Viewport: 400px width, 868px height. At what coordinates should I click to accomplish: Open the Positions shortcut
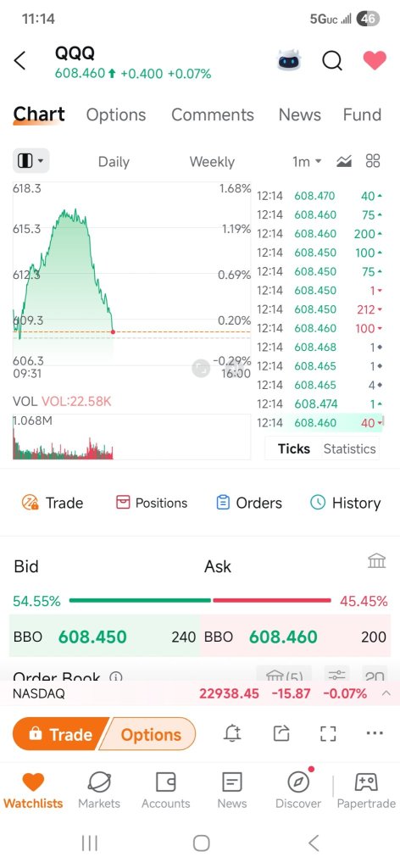click(x=151, y=503)
